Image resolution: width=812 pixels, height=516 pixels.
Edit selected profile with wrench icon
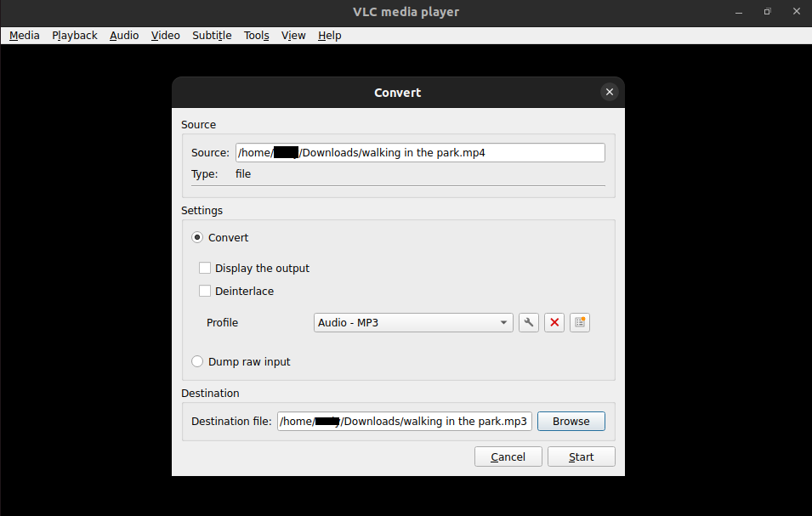click(528, 322)
